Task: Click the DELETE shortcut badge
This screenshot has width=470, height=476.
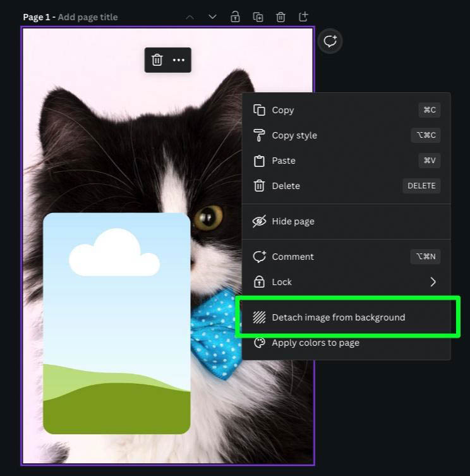Action: point(421,186)
